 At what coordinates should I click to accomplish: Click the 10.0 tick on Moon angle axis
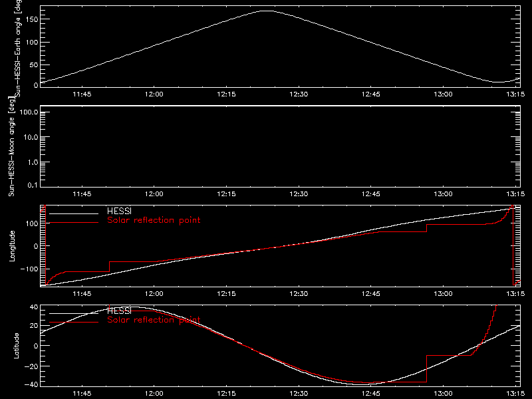pos(31,137)
